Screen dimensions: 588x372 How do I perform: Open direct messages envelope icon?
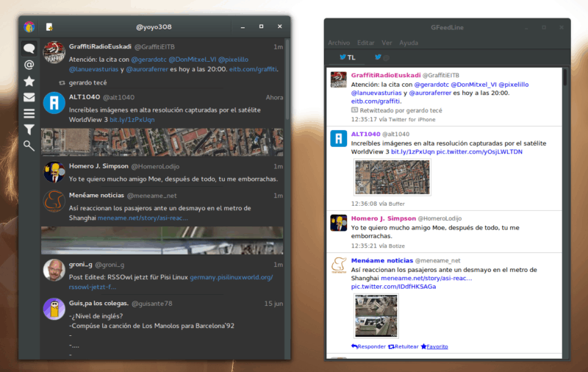(29, 97)
